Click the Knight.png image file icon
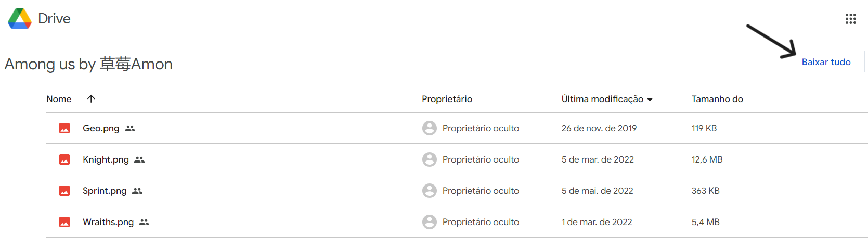The width and height of the screenshot is (868, 247). (64, 159)
